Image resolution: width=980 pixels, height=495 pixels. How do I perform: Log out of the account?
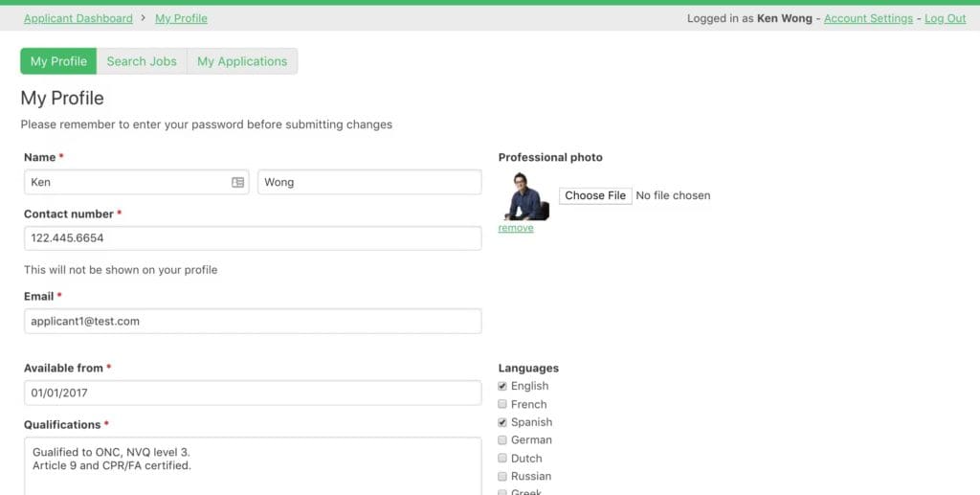pos(945,18)
